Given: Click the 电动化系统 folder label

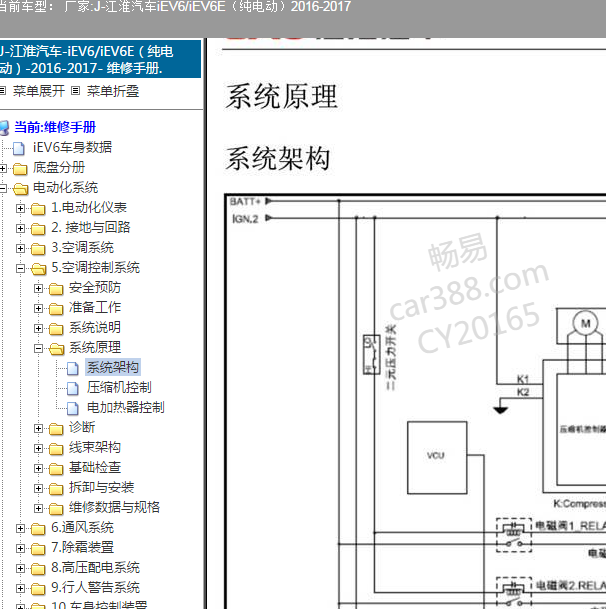Looking at the screenshot, I should (65, 187).
